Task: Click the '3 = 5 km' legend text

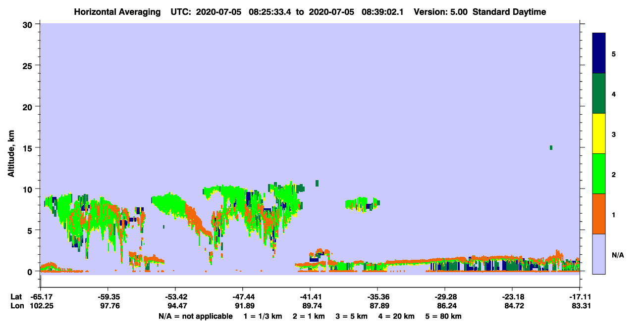Action: tap(352, 316)
